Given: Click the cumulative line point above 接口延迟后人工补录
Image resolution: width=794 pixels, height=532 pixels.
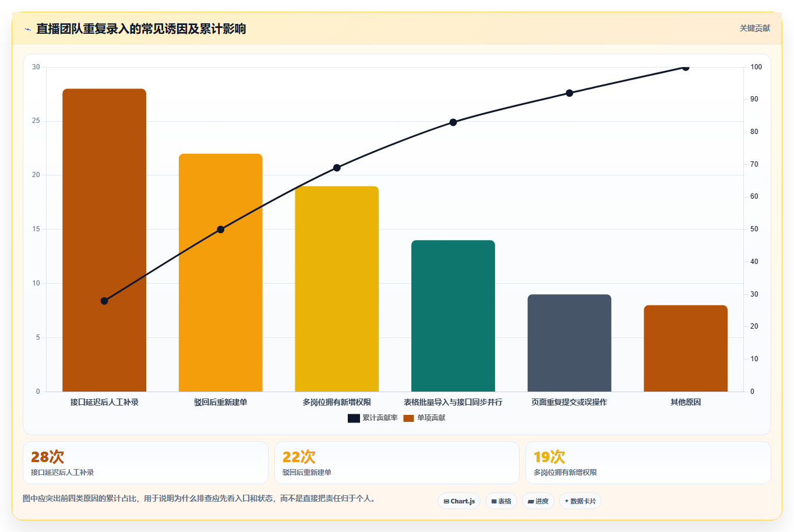Looking at the screenshot, I should click(x=104, y=301).
